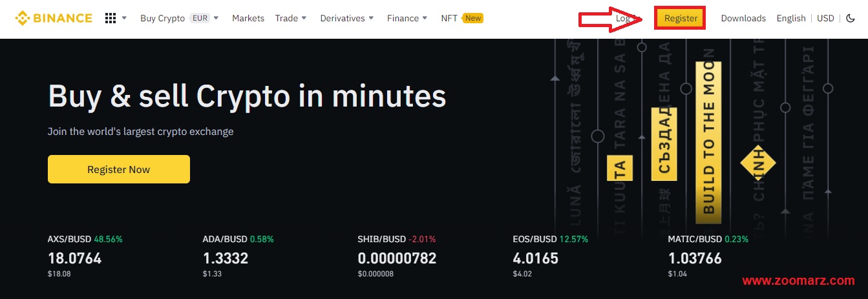The height and width of the screenshot is (299, 868).
Task: Expand the Finance menu
Action: click(x=407, y=18)
